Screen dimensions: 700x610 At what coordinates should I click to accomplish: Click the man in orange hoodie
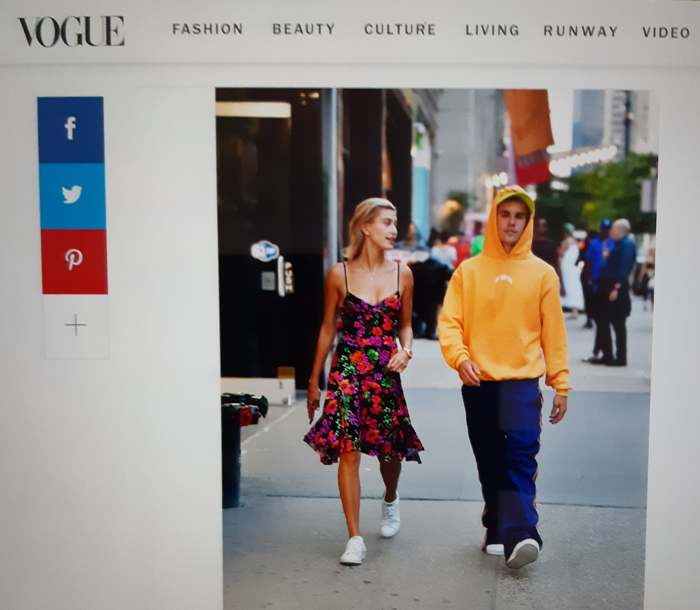click(504, 323)
